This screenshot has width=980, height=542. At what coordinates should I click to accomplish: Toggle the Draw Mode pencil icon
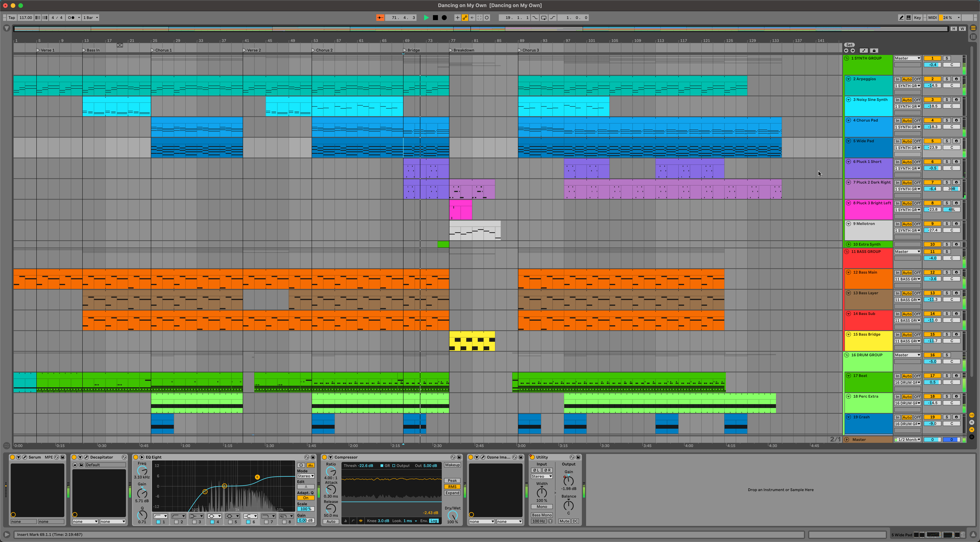[901, 17]
